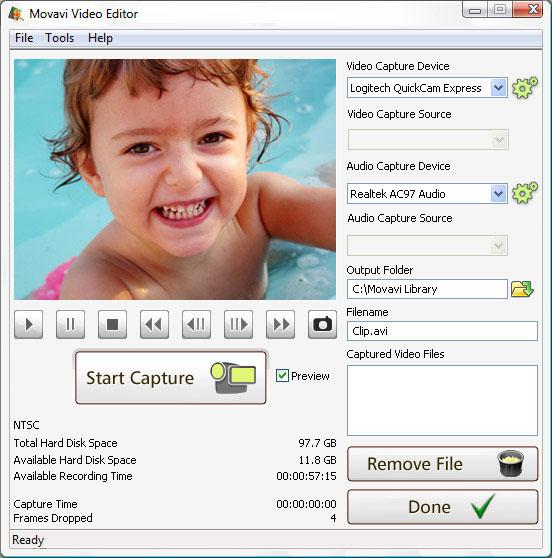Rewind using the double-arrow back button
Viewport: 552px width, 558px height.
(154, 324)
